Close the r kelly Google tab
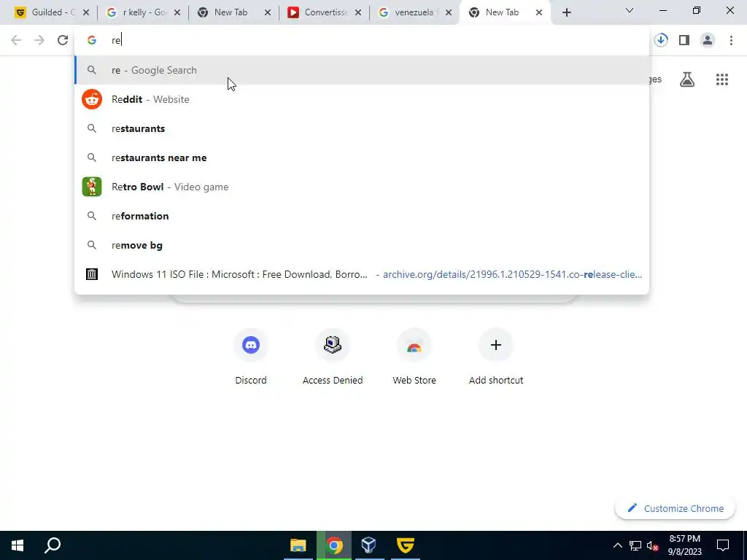 point(177,13)
